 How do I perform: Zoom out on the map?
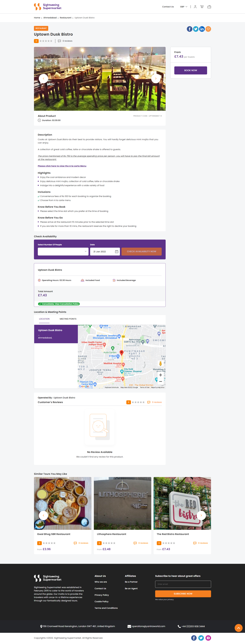(x=161, y=381)
